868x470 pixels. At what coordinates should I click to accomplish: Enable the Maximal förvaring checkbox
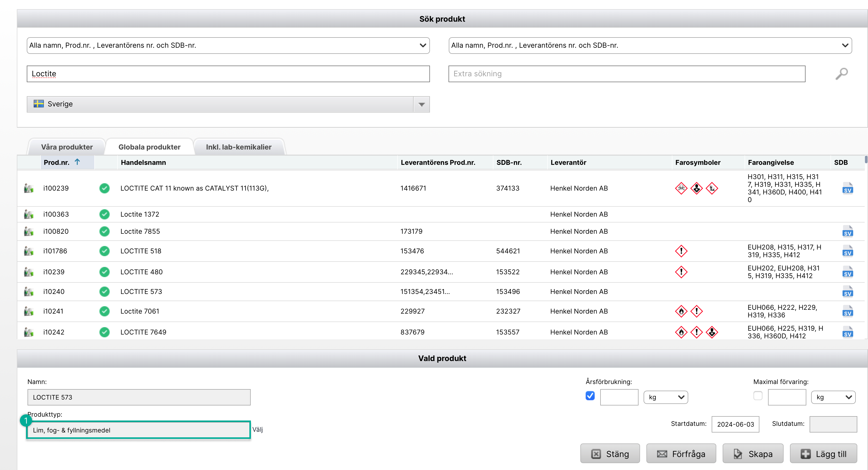[758, 395]
